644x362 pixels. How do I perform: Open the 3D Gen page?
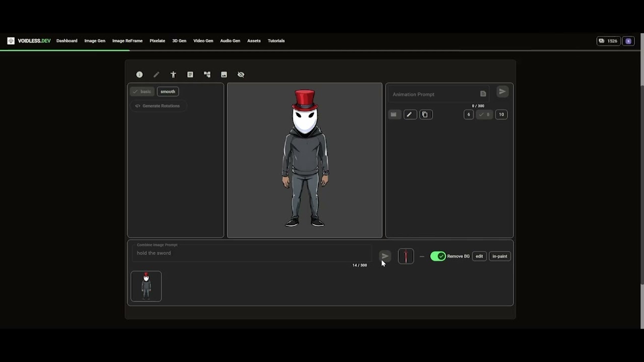pyautogui.click(x=179, y=41)
